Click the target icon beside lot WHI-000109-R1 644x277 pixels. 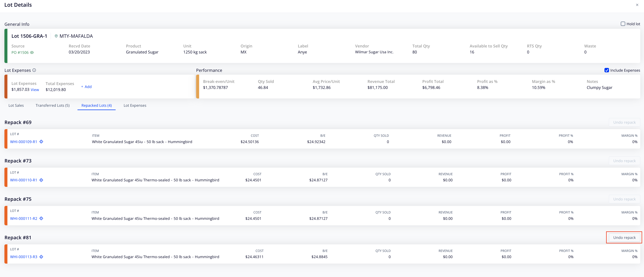41,142
